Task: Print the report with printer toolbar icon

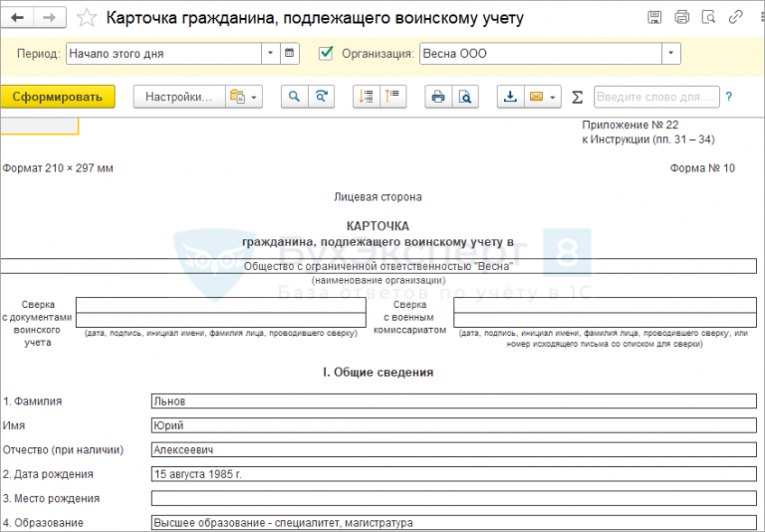Action: pyautogui.click(x=437, y=97)
